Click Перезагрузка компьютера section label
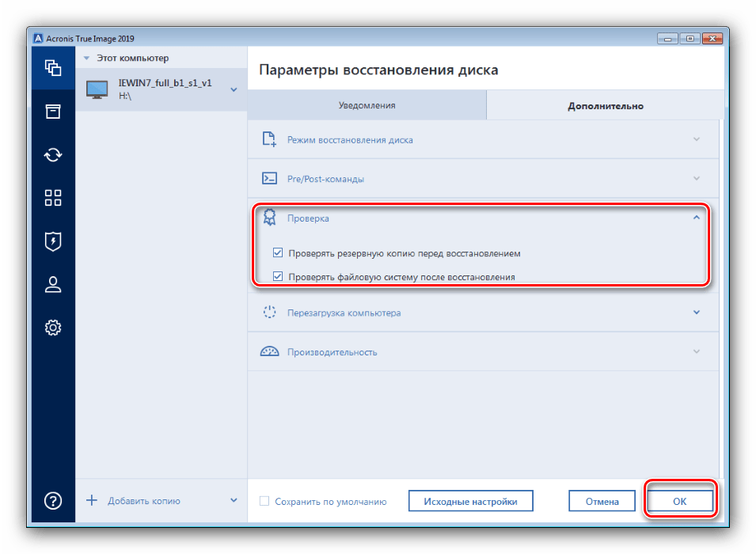Viewport: 756px width, 554px height. (x=344, y=313)
